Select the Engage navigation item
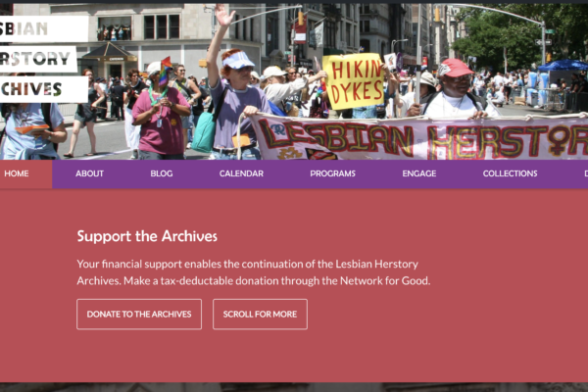The height and width of the screenshot is (392, 588). click(x=419, y=173)
